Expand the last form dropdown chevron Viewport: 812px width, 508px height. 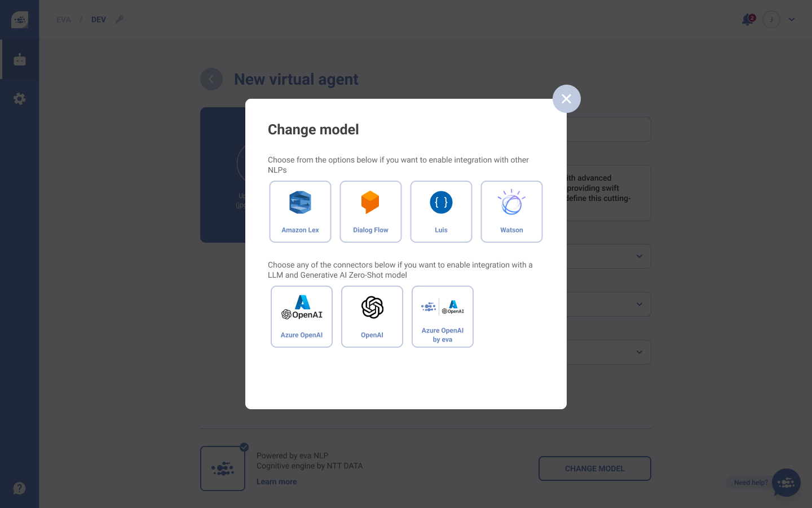(x=639, y=352)
